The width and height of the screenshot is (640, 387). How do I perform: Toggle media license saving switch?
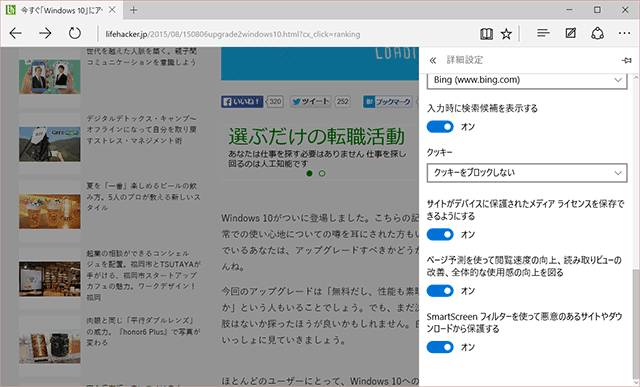(440, 234)
